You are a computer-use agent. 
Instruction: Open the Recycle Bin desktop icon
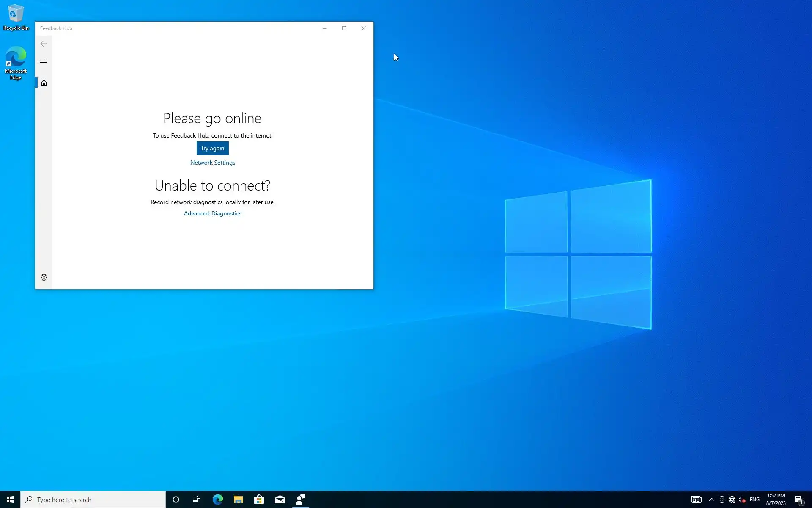click(16, 17)
